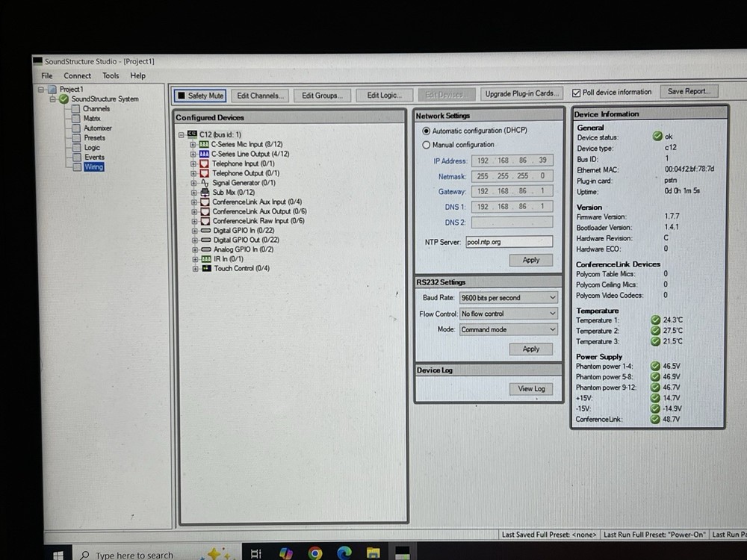Select the ConferenceLink Aux Output icon
This screenshot has width=747, height=560.
(x=206, y=211)
